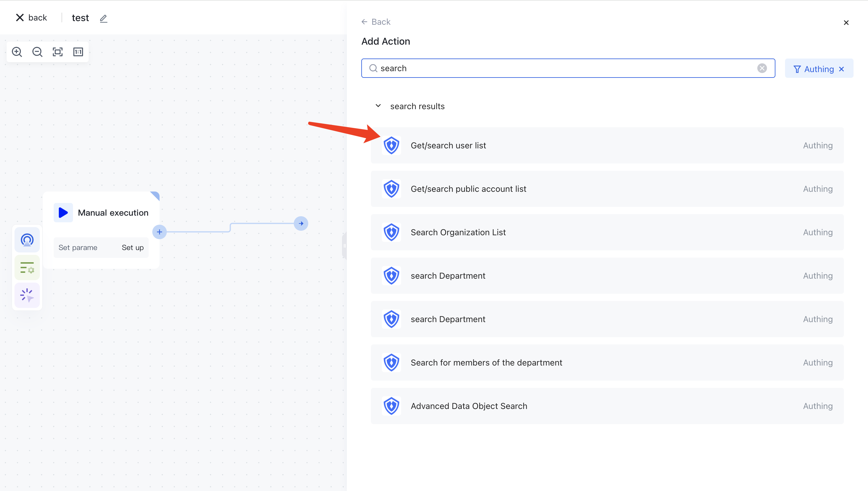Click the blue plus add-node button
The width and height of the screenshot is (868, 491).
pyautogui.click(x=160, y=232)
